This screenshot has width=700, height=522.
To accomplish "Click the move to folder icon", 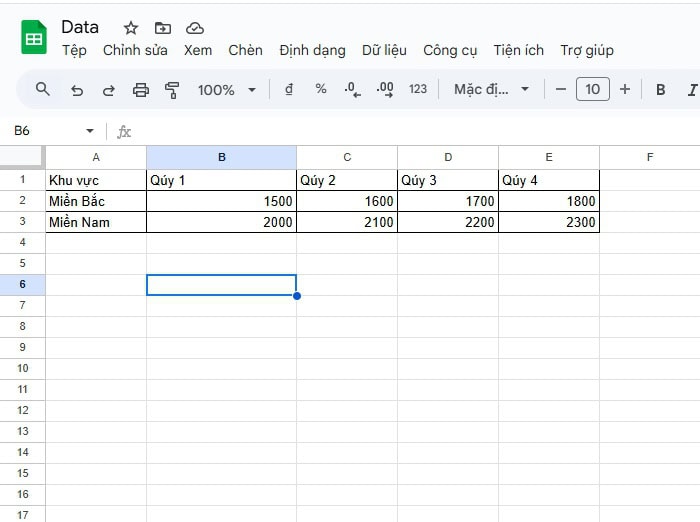I will pos(163,28).
